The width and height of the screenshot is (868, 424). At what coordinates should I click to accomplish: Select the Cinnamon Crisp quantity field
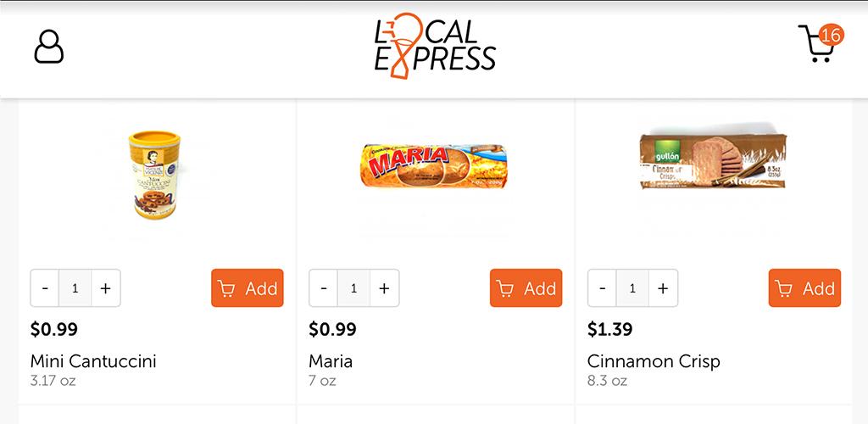[x=632, y=287]
